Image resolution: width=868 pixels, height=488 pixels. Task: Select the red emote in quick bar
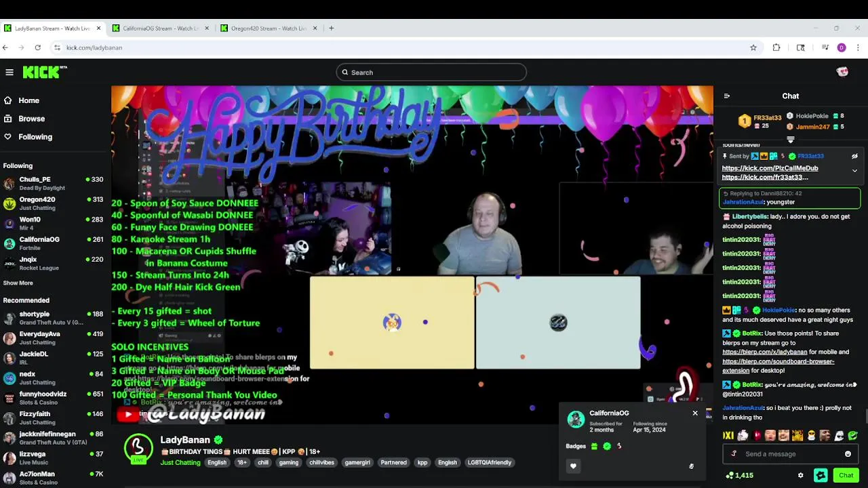(757, 436)
